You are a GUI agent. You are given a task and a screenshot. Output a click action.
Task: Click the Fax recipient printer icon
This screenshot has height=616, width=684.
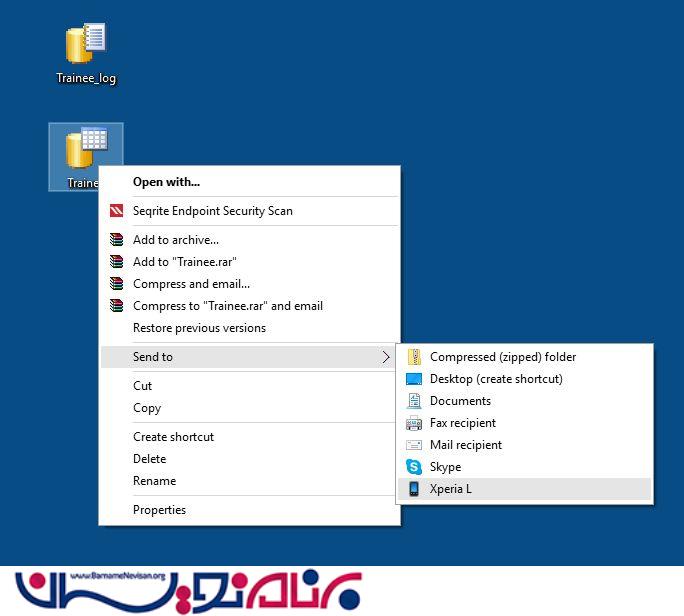pos(414,423)
